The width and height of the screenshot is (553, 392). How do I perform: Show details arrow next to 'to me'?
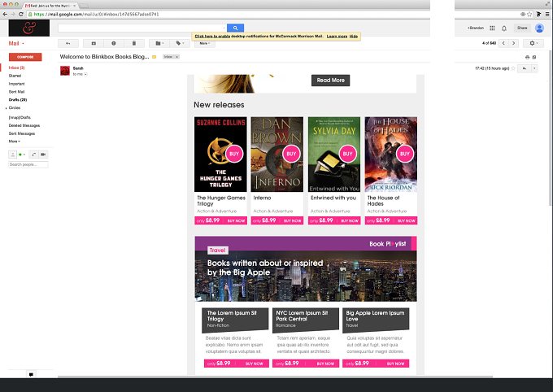click(x=85, y=75)
